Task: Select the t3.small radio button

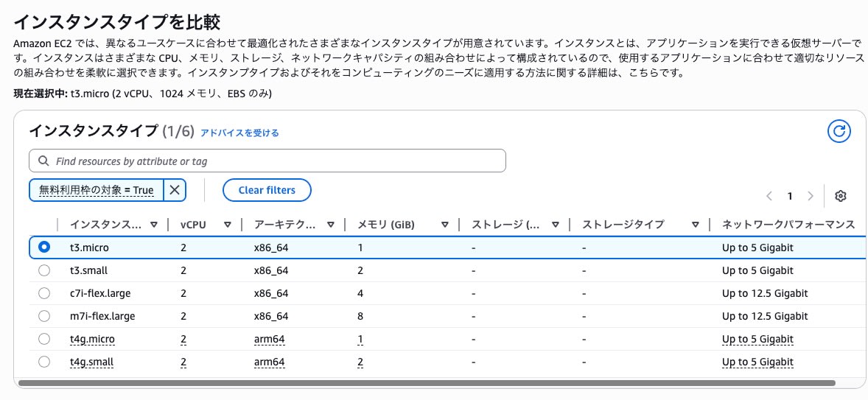Action: coord(44,270)
